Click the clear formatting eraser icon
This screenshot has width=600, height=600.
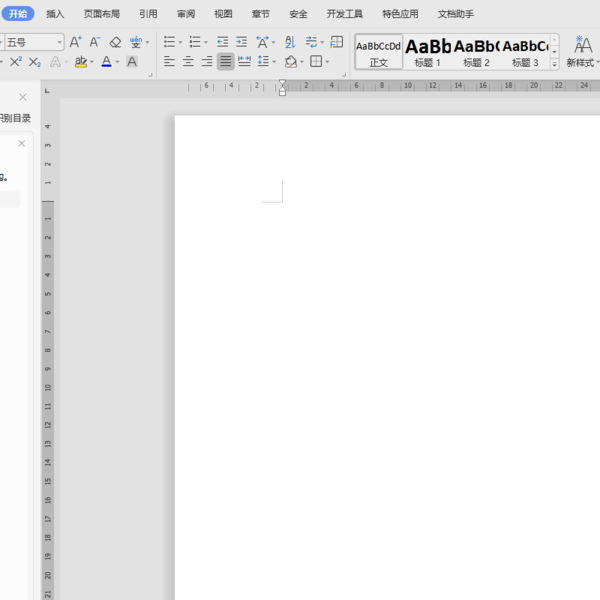(x=114, y=42)
